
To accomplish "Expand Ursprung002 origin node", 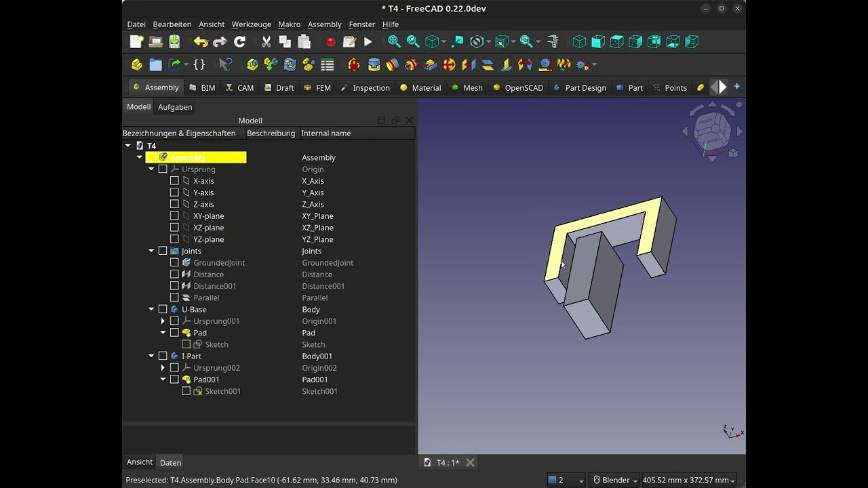I will pos(163,368).
